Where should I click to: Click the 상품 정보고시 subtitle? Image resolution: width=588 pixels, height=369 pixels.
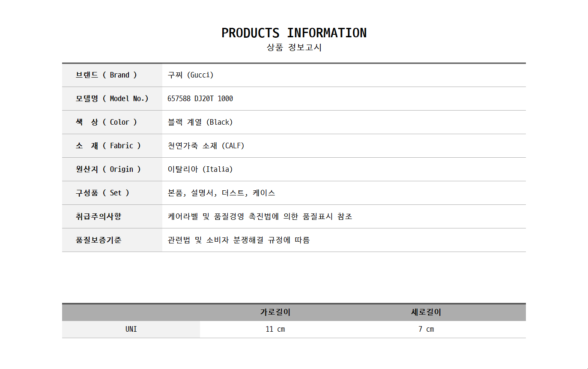click(294, 48)
